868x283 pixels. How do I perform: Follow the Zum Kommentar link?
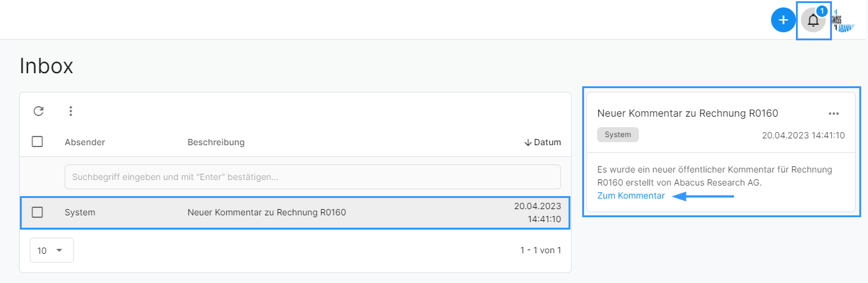pyautogui.click(x=631, y=195)
